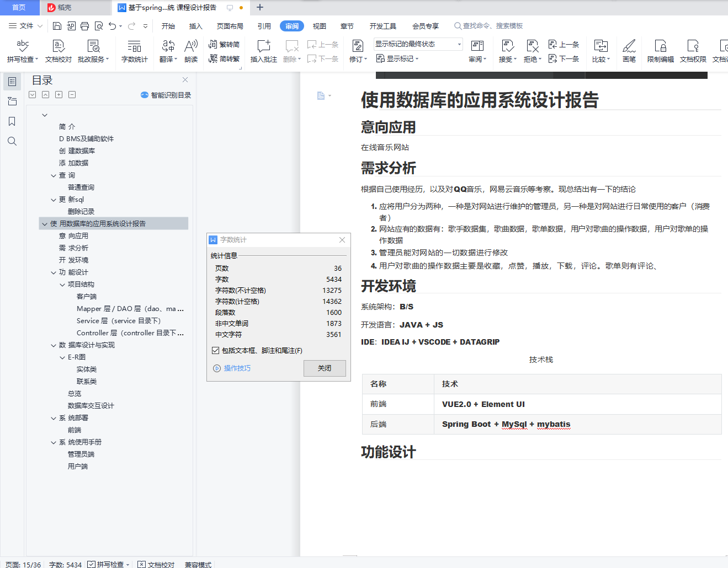Open the compare (比较) documents tool
The height and width of the screenshot is (568, 728).
601,51
